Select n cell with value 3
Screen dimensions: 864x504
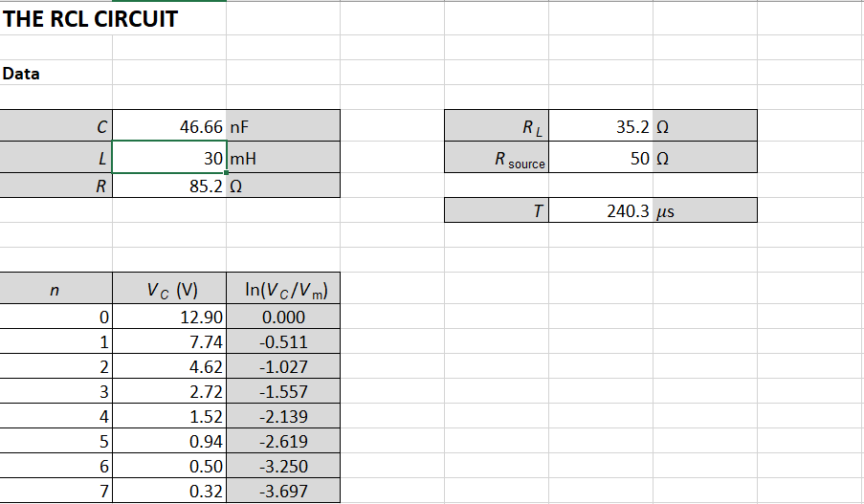pos(55,391)
